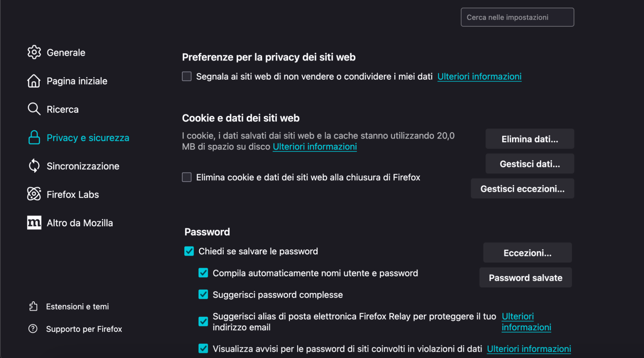Viewport: 644px width, 358px height.
Task: Open Ulteriori informazioni link about cookies
Action: click(314, 146)
